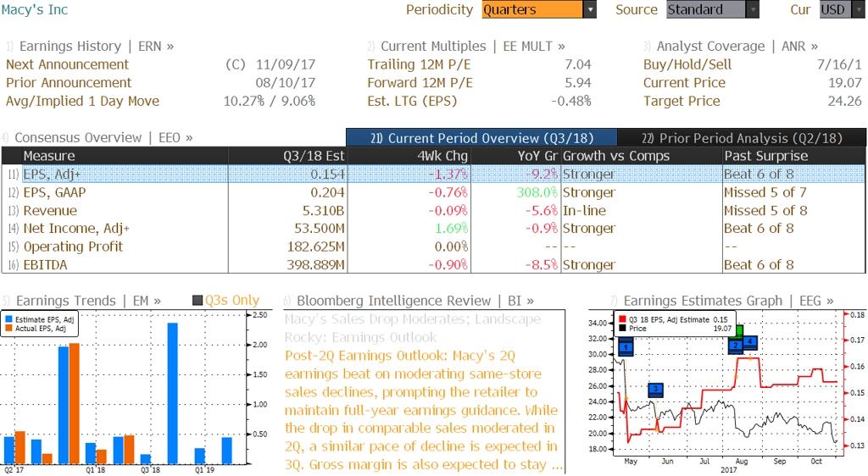Viewport: 868px width, 476px height.
Task: Click Target Price value 24.26
Action: [845, 101]
